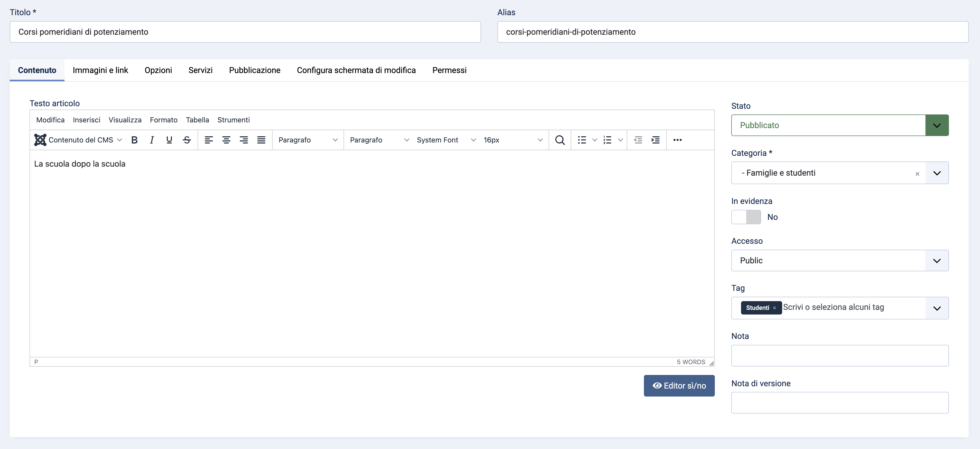The height and width of the screenshot is (449, 980).
Task: Click the P element path indicator
Action: point(36,362)
